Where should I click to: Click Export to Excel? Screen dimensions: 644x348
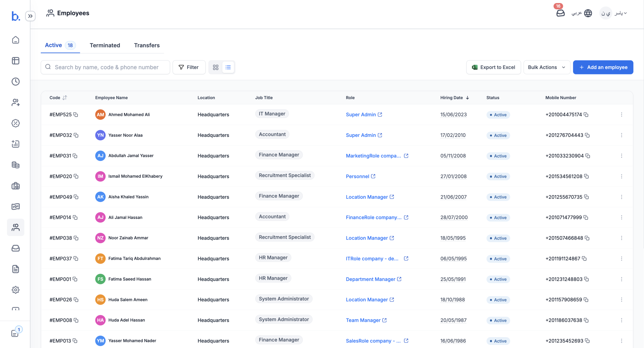coord(493,67)
